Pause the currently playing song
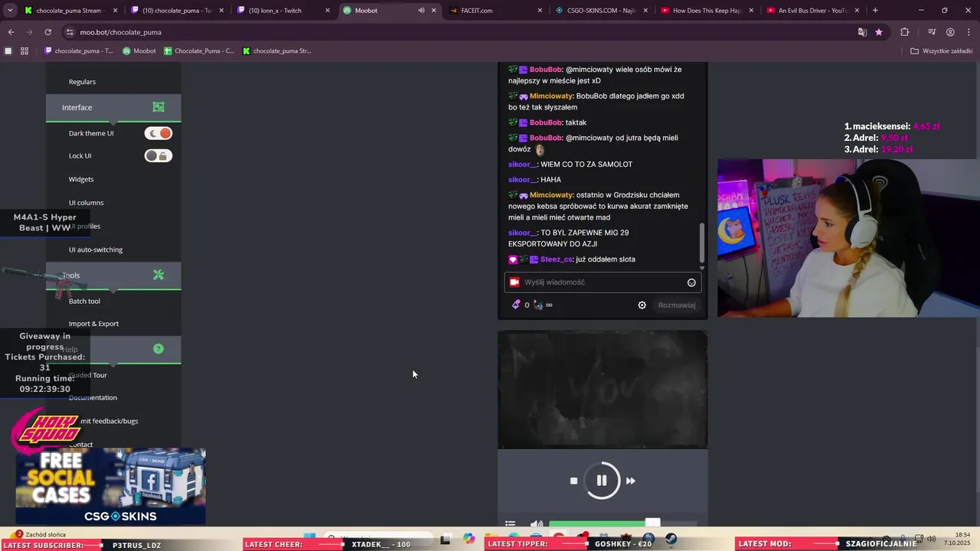980x551 pixels. 602,481
